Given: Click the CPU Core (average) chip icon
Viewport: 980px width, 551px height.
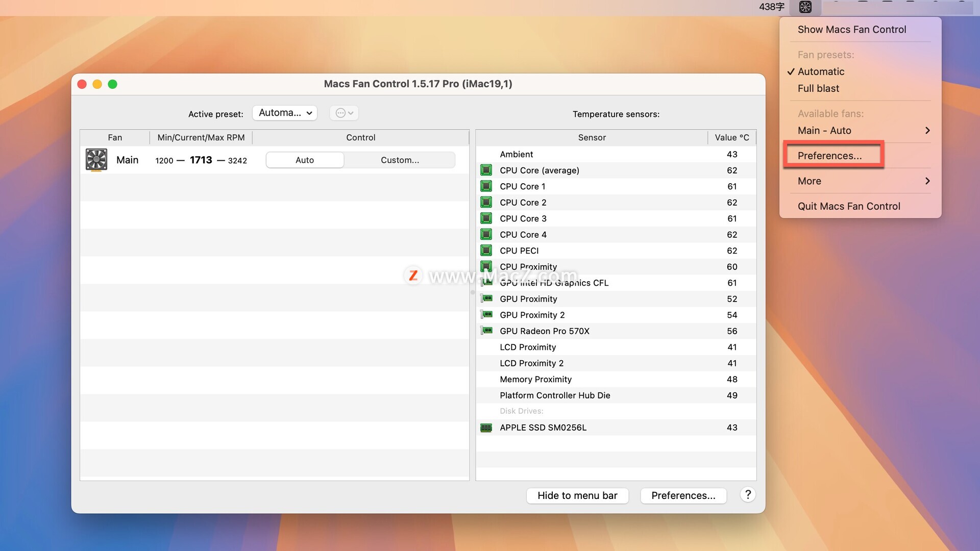Looking at the screenshot, I should 486,170.
